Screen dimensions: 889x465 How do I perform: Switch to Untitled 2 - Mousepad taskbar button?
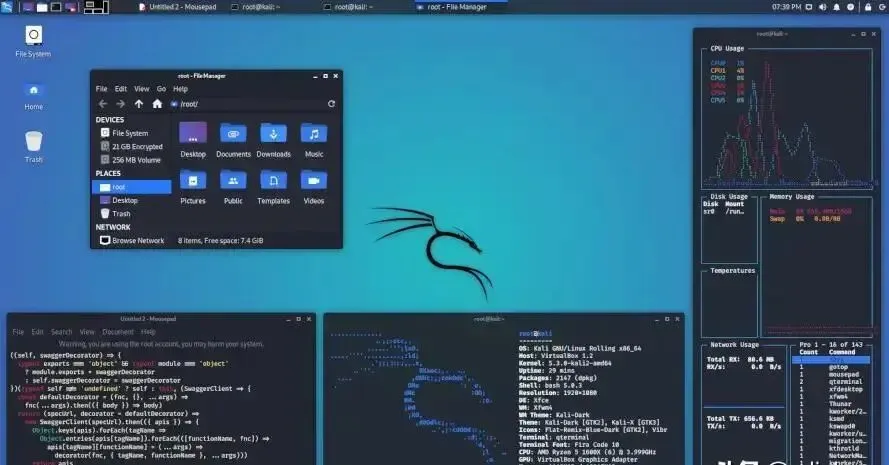click(x=177, y=7)
